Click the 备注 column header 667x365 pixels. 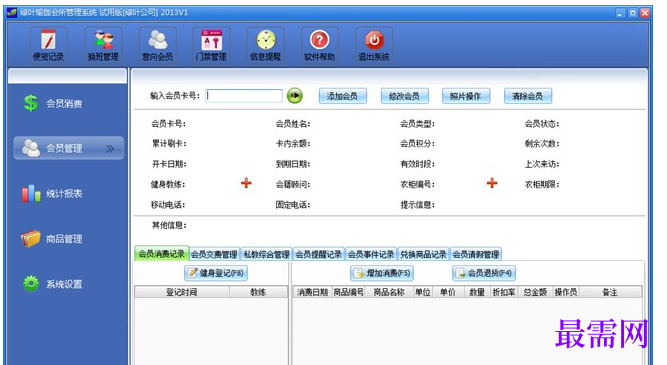point(610,292)
